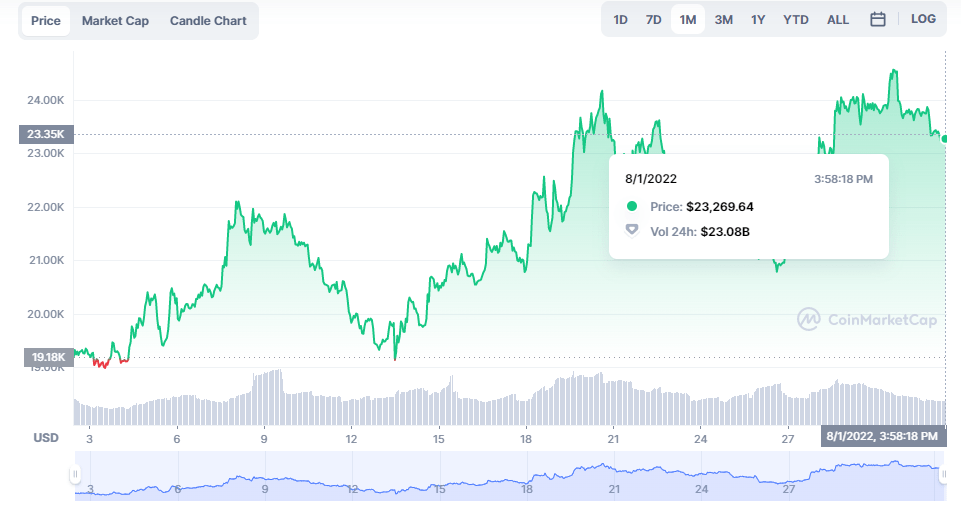Set chart range to 3M
The height and width of the screenshot is (506, 961).
[723, 20]
